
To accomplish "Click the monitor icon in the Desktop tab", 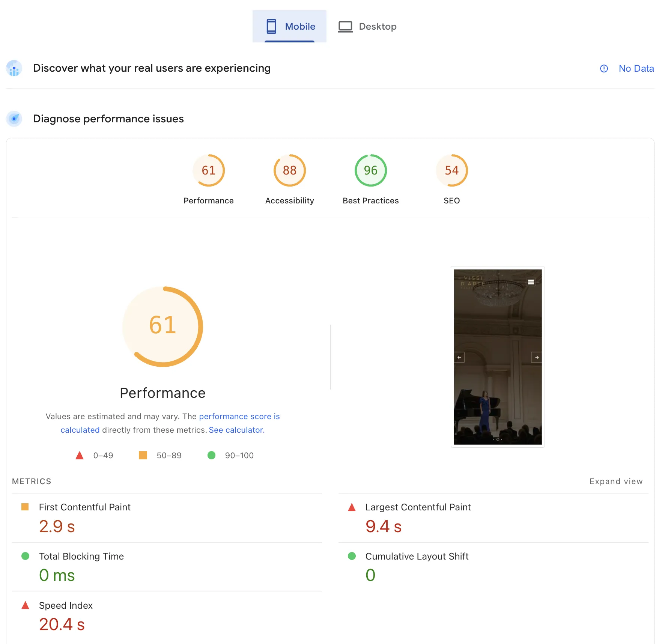I will click(x=345, y=26).
